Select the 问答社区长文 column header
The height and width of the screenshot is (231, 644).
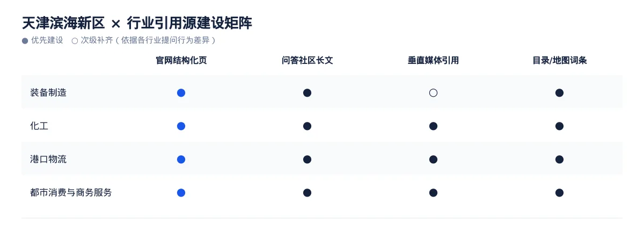pyautogui.click(x=307, y=60)
